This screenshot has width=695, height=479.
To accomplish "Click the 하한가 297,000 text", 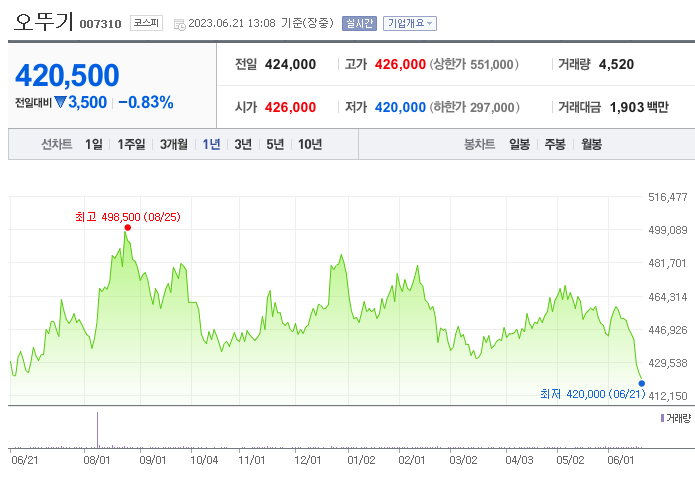I will click(474, 107).
